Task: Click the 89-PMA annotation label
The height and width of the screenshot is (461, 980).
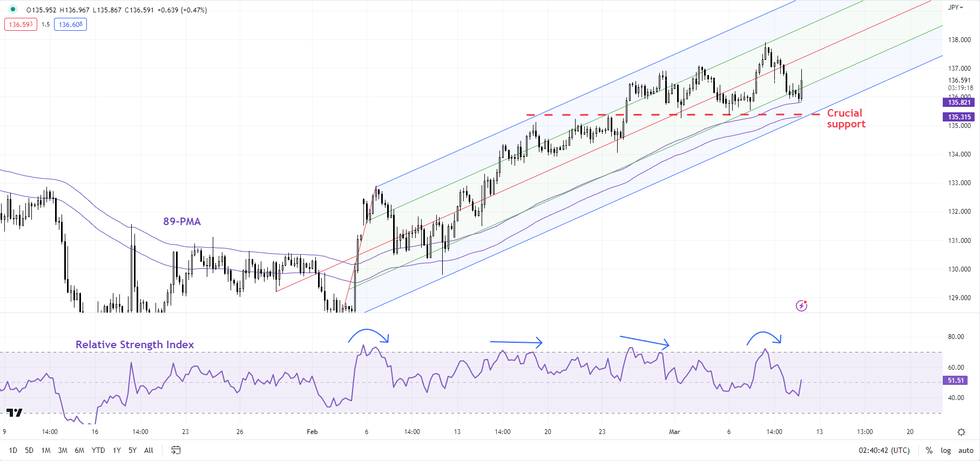Action: (x=182, y=222)
